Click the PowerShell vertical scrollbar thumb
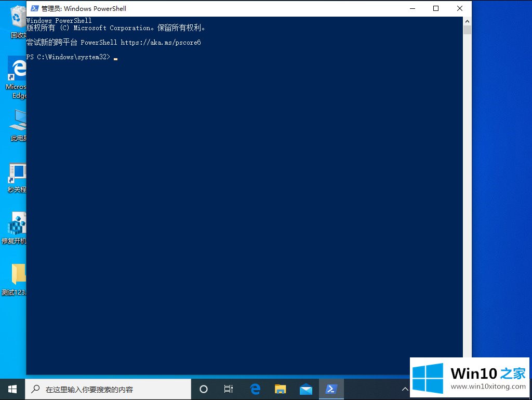The image size is (532, 400). click(467, 30)
